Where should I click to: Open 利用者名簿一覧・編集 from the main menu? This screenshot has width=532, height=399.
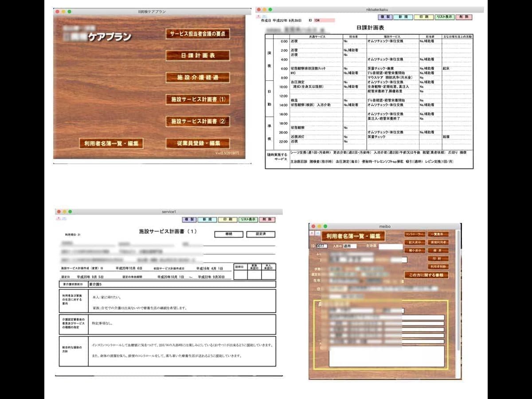point(111,144)
